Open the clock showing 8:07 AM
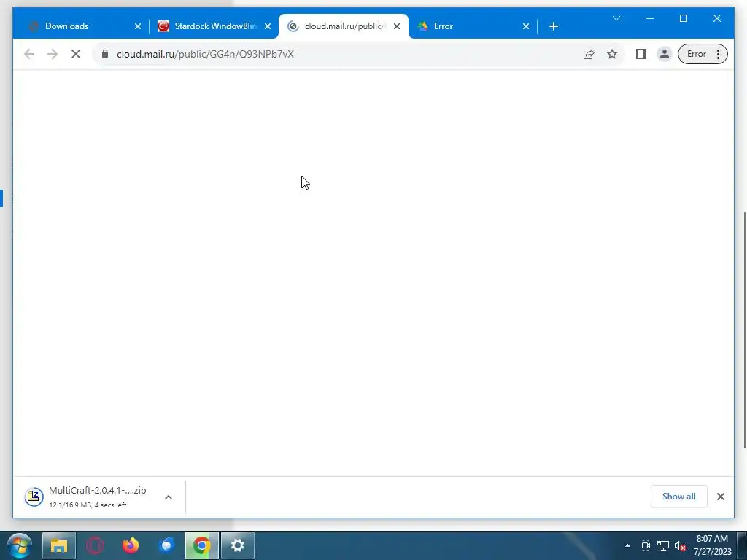The height and width of the screenshot is (560, 747). [712, 545]
